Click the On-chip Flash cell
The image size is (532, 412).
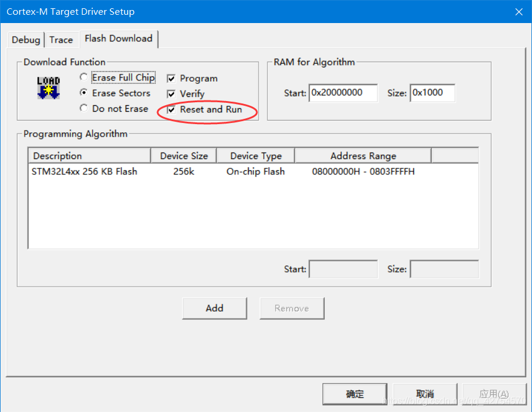pos(256,171)
